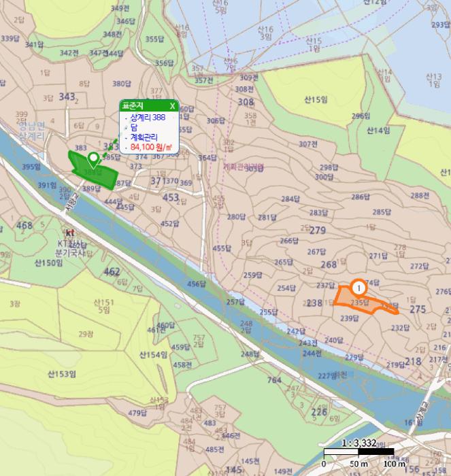Select the parcel labeled 307전

point(308,144)
